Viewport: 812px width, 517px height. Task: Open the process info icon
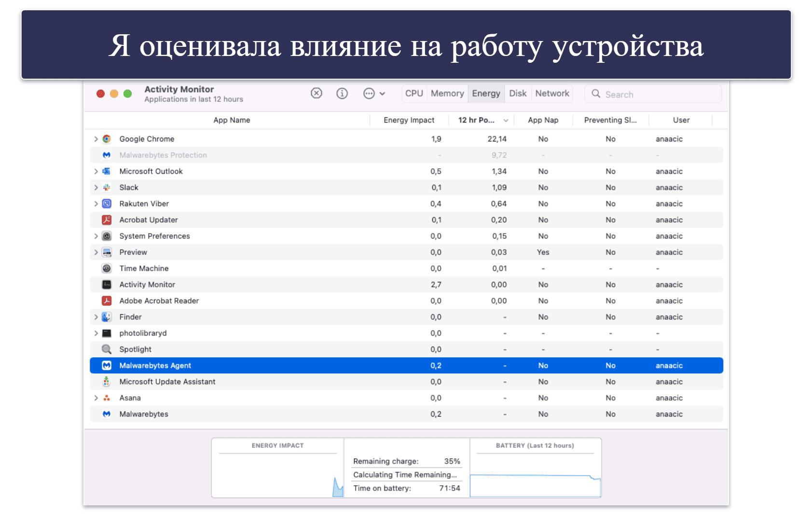pyautogui.click(x=342, y=93)
